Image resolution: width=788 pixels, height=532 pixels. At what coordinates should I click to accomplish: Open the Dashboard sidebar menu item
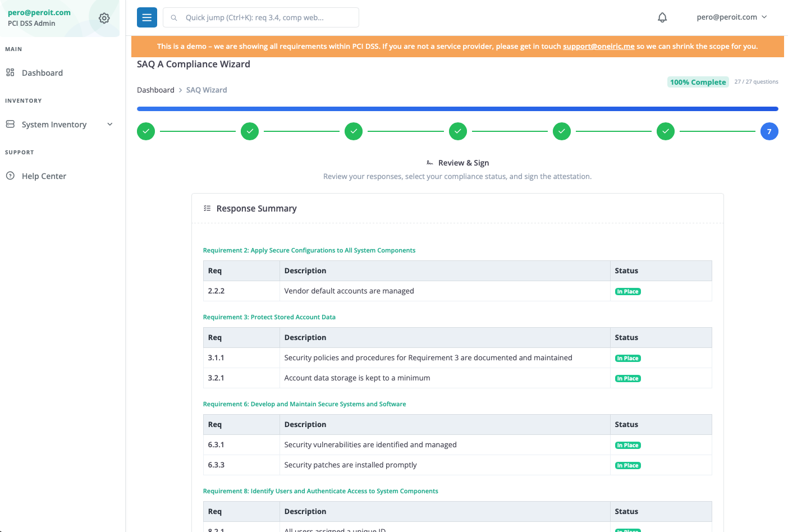click(42, 73)
